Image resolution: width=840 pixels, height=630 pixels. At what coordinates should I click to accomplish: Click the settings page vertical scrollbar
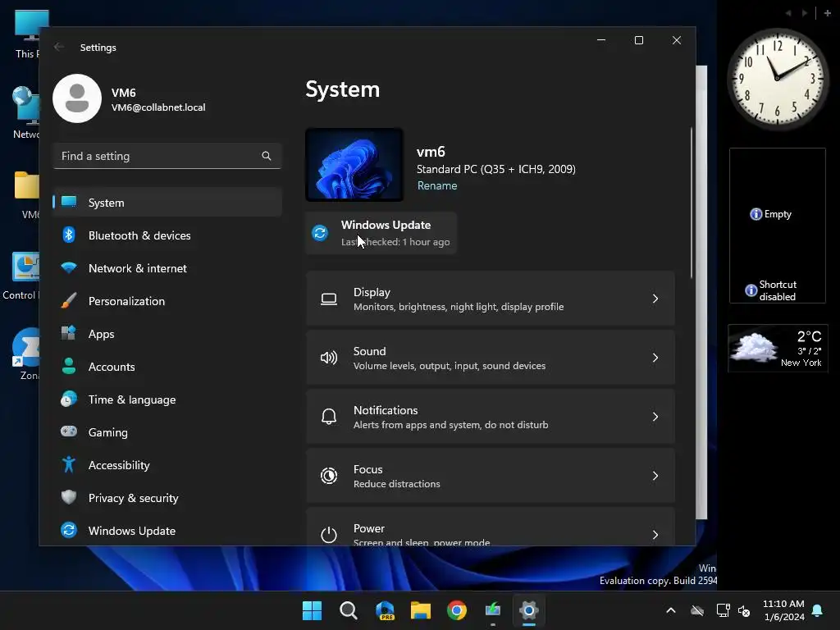[x=692, y=203]
